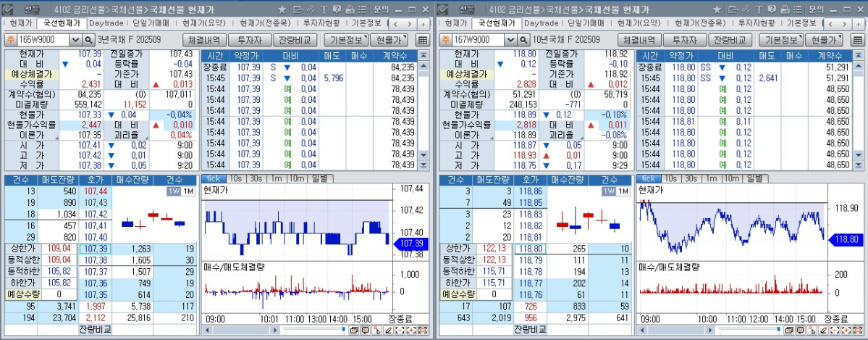Viewport: 868px width, 340px height.
Task: Select the 일별 chart tab in the right window
Action: pyautogui.click(x=755, y=178)
